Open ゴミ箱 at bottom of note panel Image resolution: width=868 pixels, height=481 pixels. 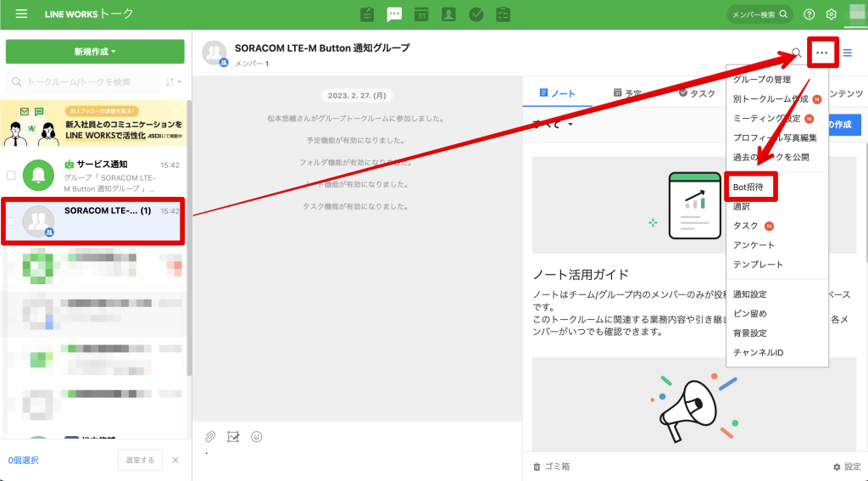tap(551, 467)
